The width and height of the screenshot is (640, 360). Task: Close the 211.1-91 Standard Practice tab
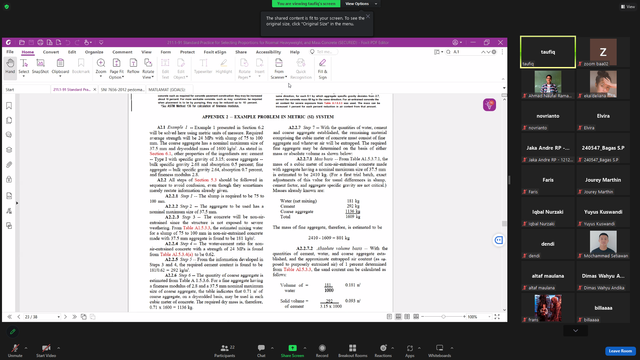click(95, 89)
